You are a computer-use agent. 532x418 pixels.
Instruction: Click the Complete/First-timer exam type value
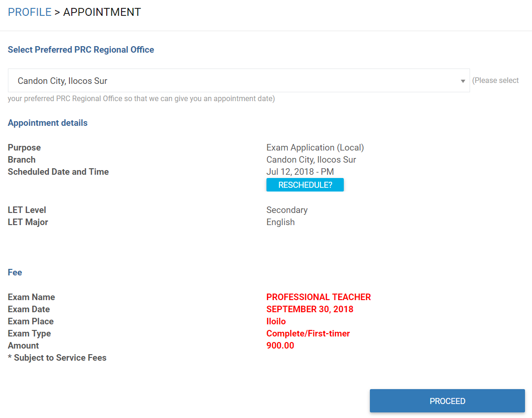point(308,334)
